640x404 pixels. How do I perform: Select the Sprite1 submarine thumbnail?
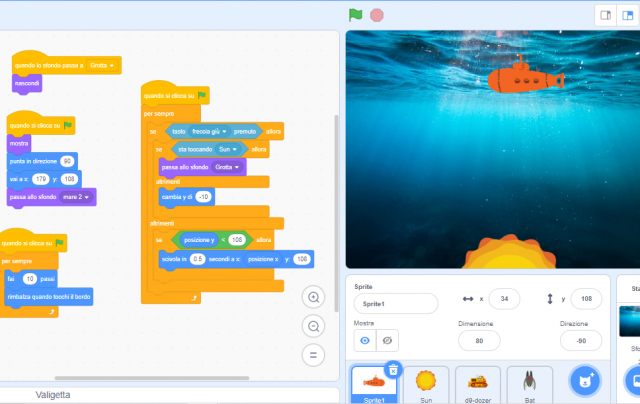click(x=374, y=385)
